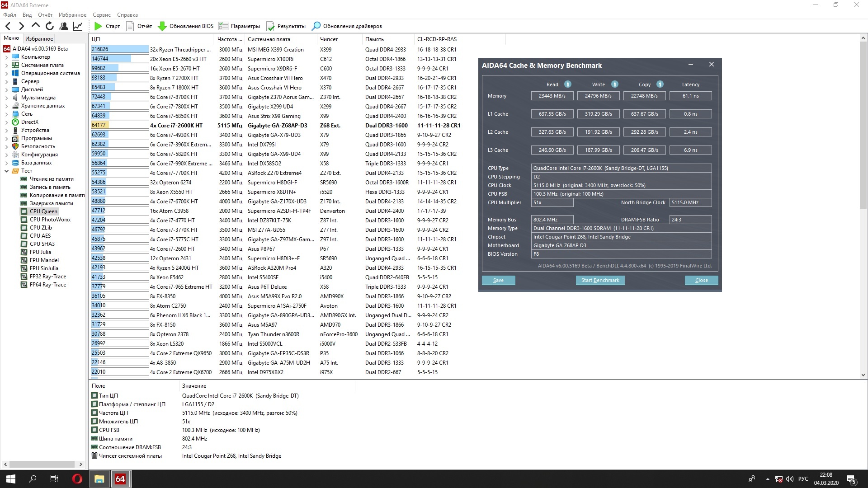Click the 216826 score bar row
This screenshot has height=488, width=868.
coord(120,49)
